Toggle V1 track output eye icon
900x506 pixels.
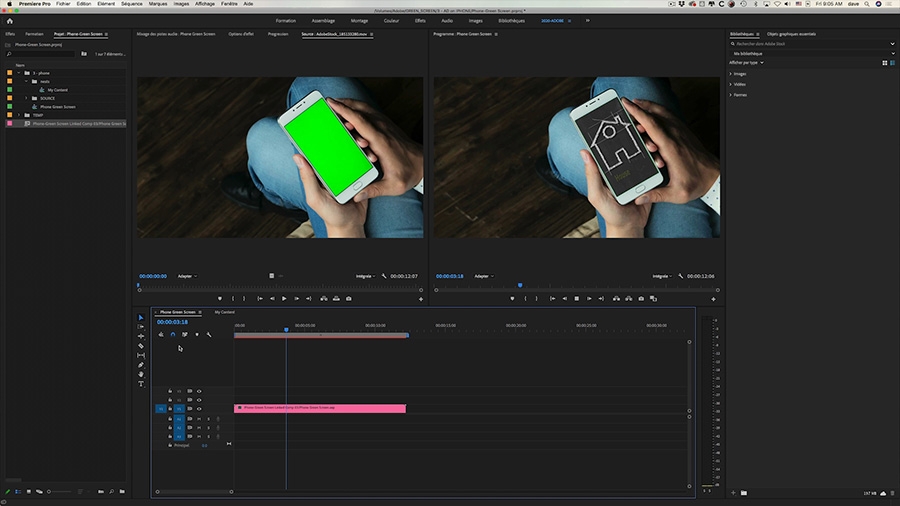(x=199, y=409)
